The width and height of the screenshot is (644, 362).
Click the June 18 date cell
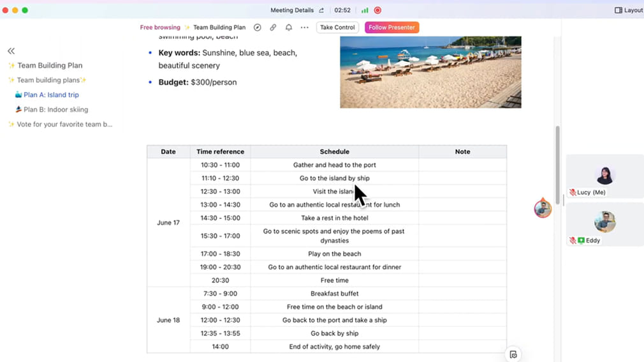(x=168, y=320)
